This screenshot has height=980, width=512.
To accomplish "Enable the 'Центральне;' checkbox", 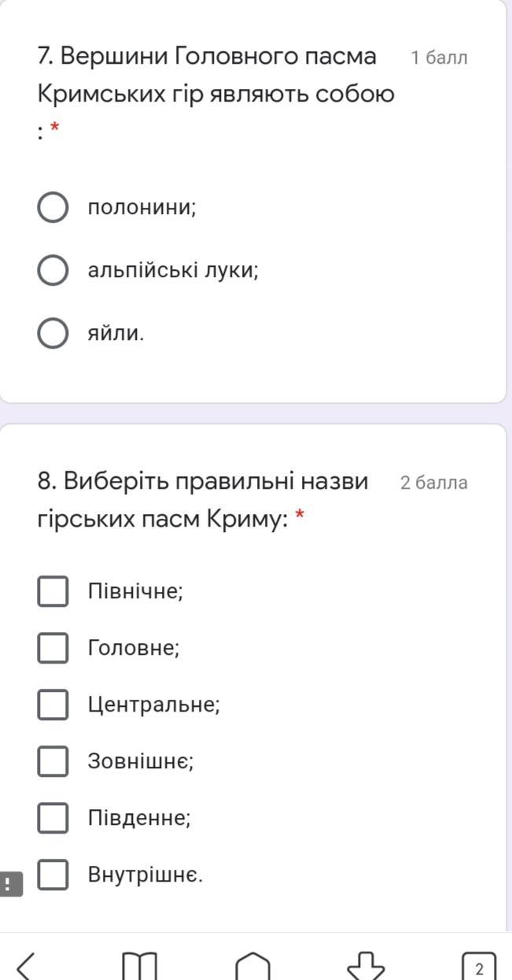I will pyautogui.click(x=53, y=705).
